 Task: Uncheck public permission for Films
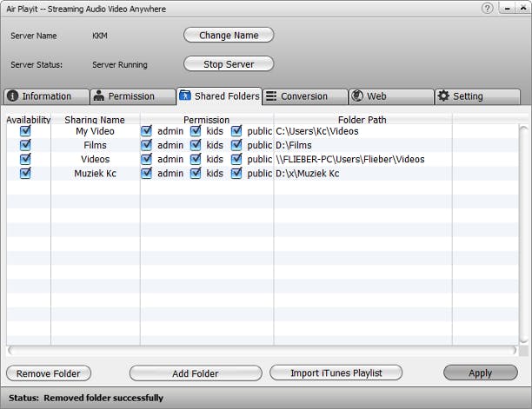click(x=236, y=145)
